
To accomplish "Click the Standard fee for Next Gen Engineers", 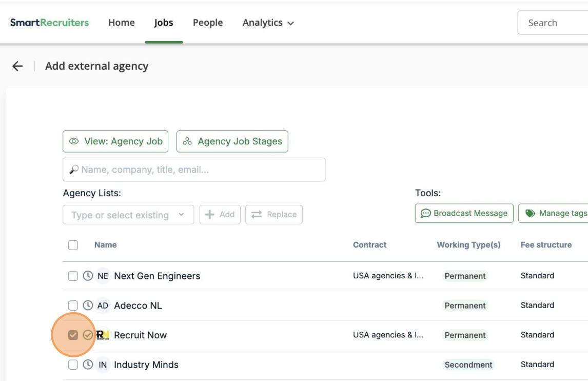I will (537, 276).
